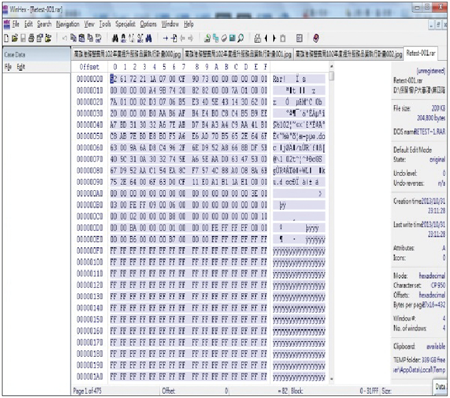The height and width of the screenshot is (398, 450).
Task: Click the hex view scrollbar up arrow
Action: tap(331, 67)
